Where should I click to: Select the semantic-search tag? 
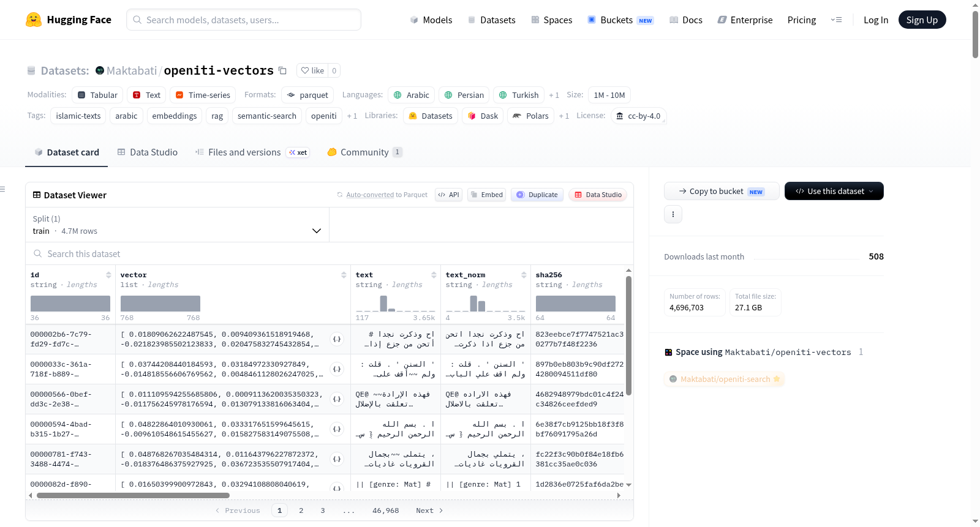(x=267, y=116)
